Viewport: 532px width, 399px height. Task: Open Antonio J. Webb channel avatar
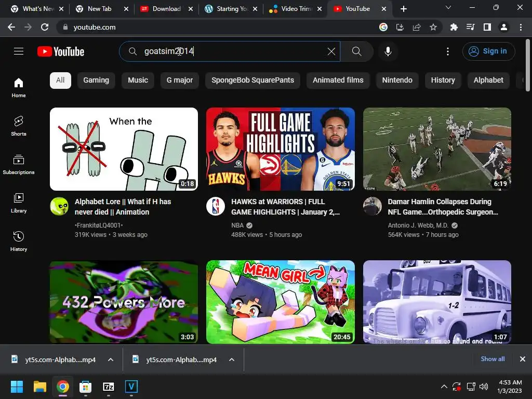point(372,206)
